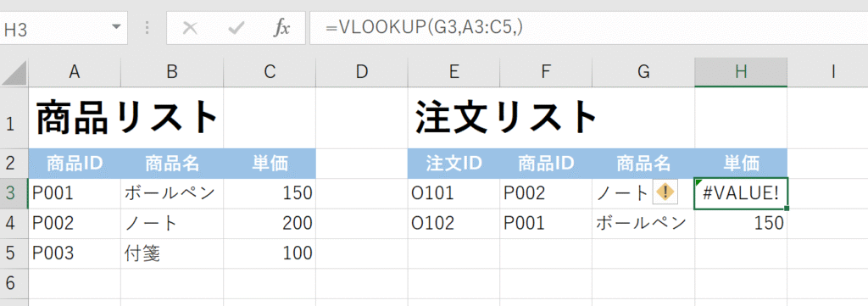Select column F header
Image resolution: width=868 pixels, height=306 pixels.
coord(545,73)
